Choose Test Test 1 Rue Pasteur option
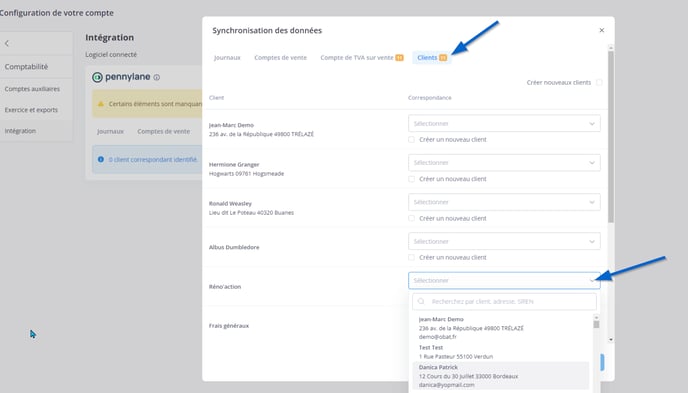Viewport: 688px width, 393px height. point(501,352)
